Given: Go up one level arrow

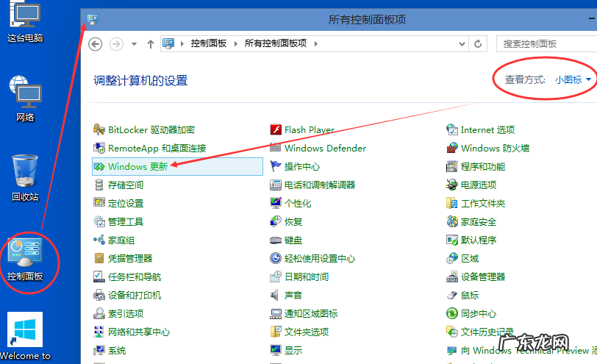Looking at the screenshot, I should point(151,44).
